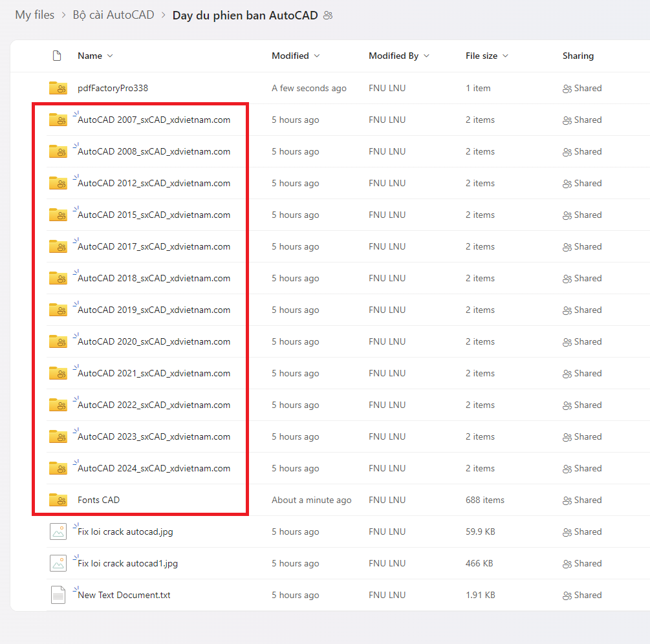Click the AutoCAD 2008 folder icon
Image resolution: width=650 pixels, height=644 pixels.
click(x=58, y=151)
